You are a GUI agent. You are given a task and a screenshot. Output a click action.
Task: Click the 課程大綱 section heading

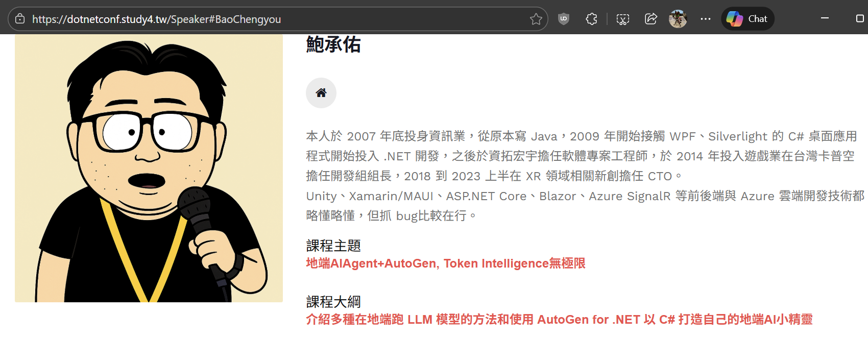tap(333, 302)
